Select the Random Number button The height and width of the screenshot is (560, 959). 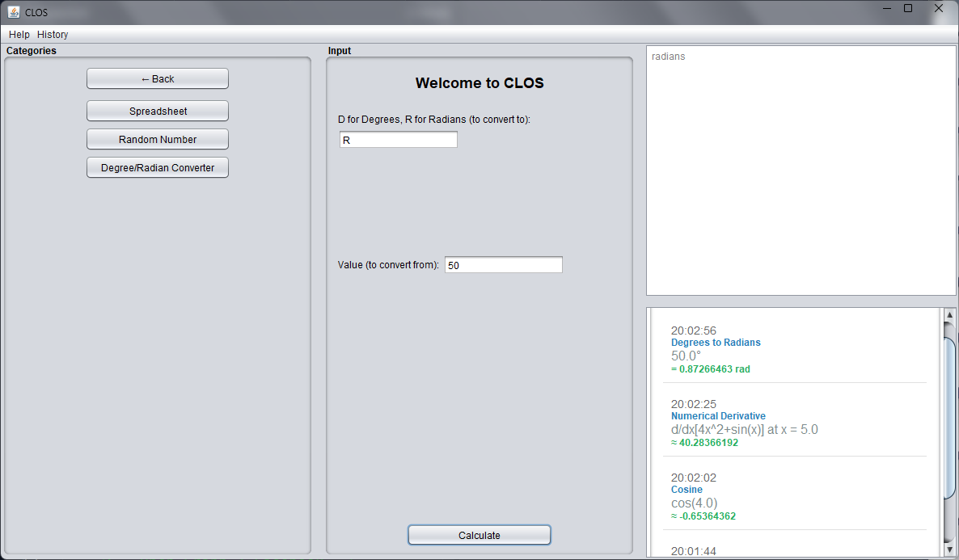[158, 139]
